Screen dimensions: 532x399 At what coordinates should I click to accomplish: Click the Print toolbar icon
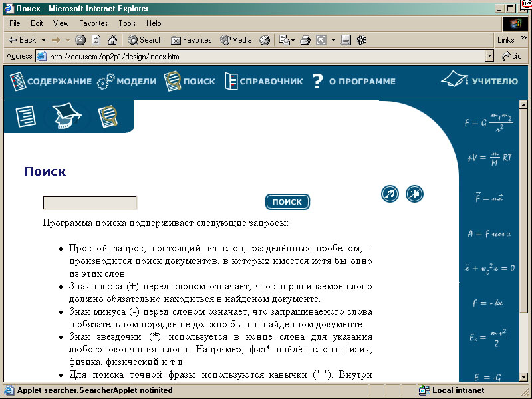tap(305, 40)
